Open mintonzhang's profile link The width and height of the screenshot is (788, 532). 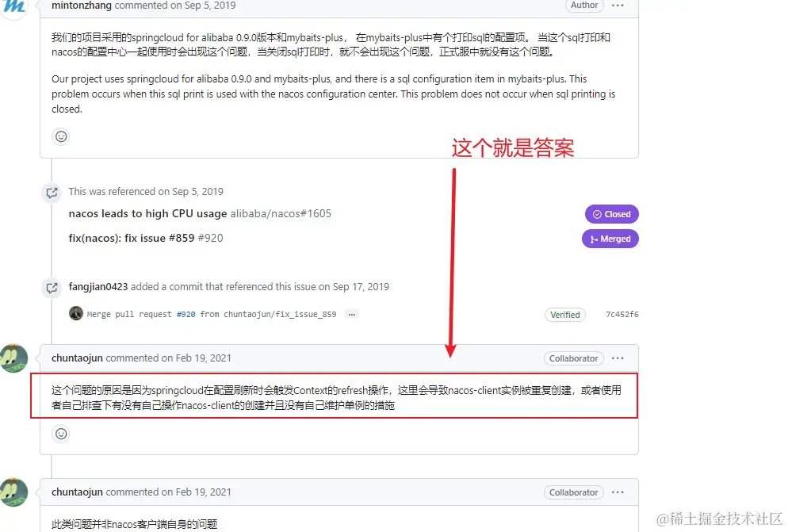pos(82,6)
